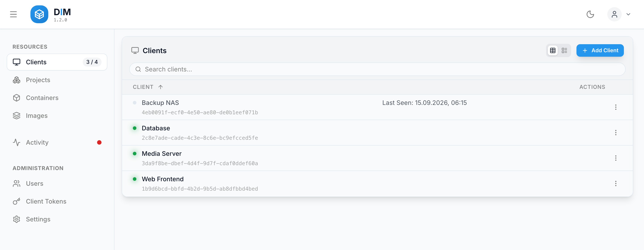The height and width of the screenshot is (250, 644).
Task: Click the DIM cube logo
Action: pyautogui.click(x=39, y=14)
